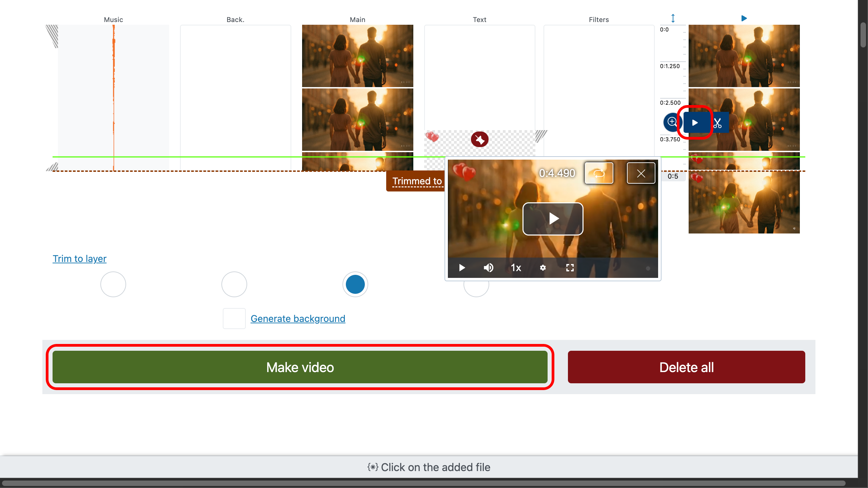Switch to the Filters track column

599,19
